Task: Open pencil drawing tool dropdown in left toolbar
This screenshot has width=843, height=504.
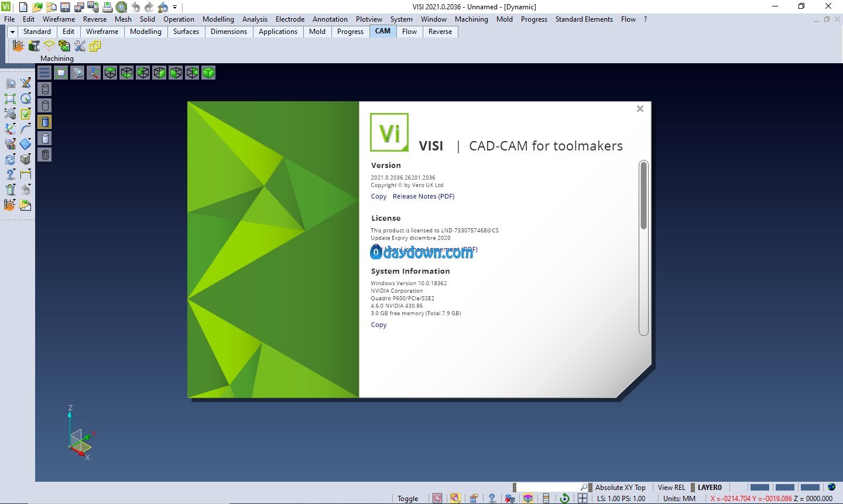Action: click(26, 83)
